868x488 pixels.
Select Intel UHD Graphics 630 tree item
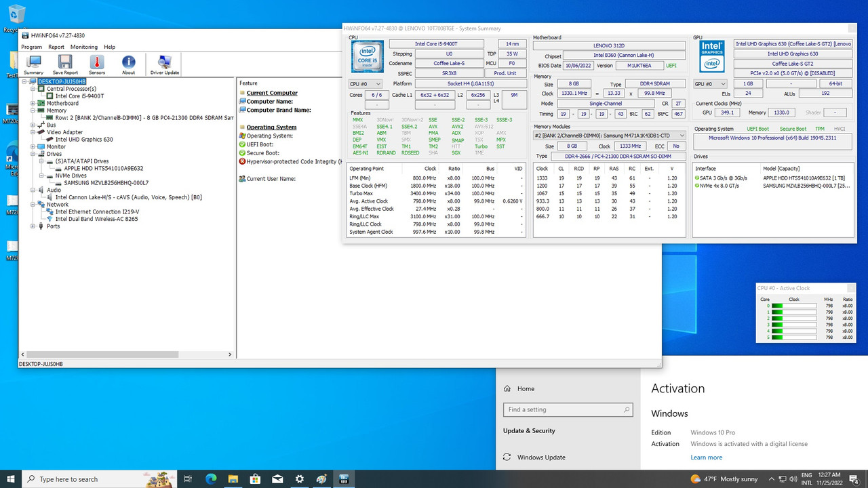84,140
